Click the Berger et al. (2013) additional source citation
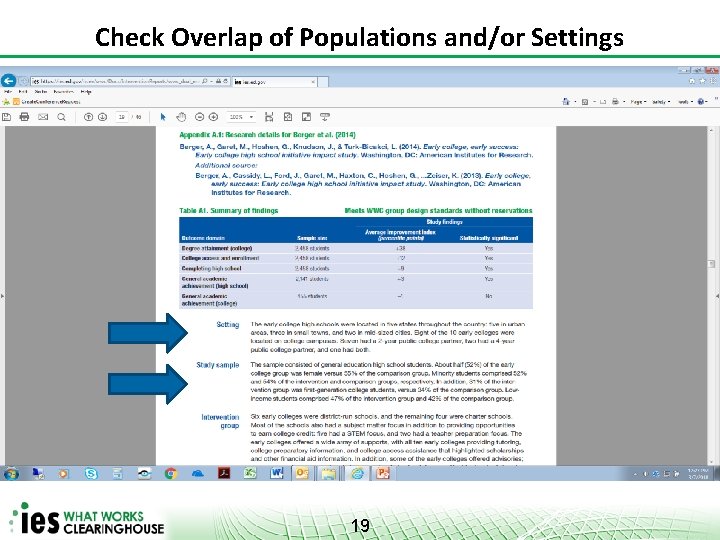The width and height of the screenshot is (720, 540). [x=363, y=184]
